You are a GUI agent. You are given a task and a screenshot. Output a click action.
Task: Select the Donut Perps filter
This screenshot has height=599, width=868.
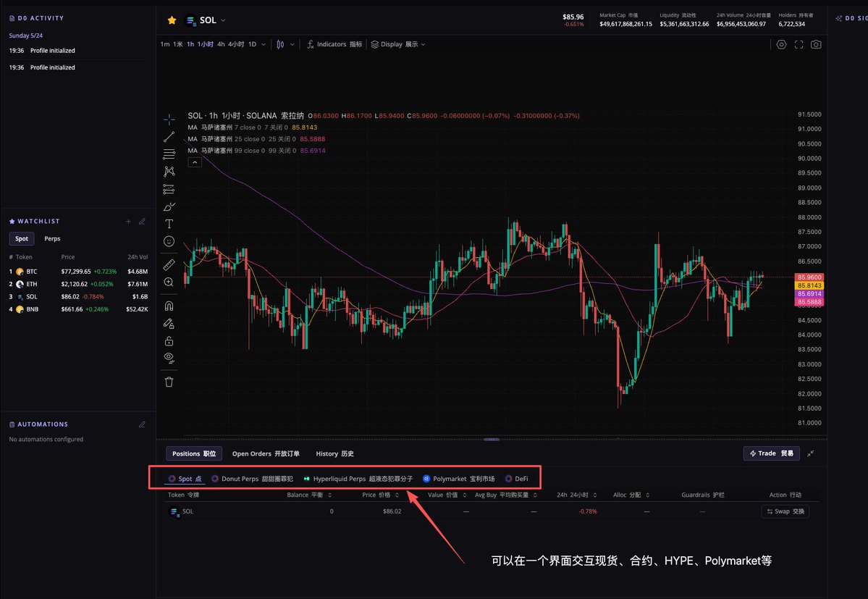252,479
